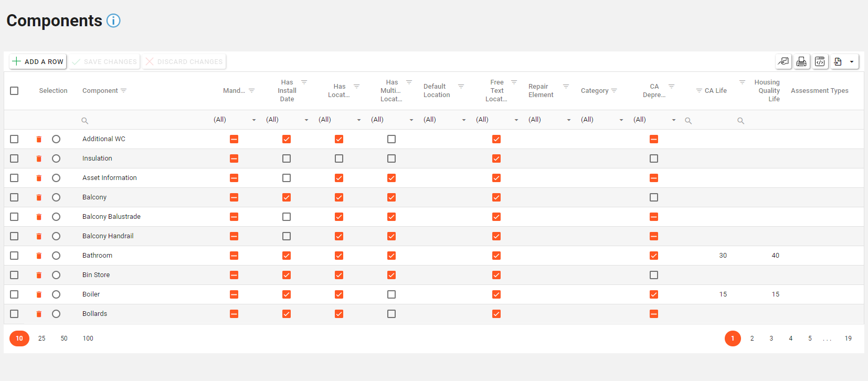Check the select-all checkbox in header
This screenshot has width=868, height=381.
coord(14,91)
